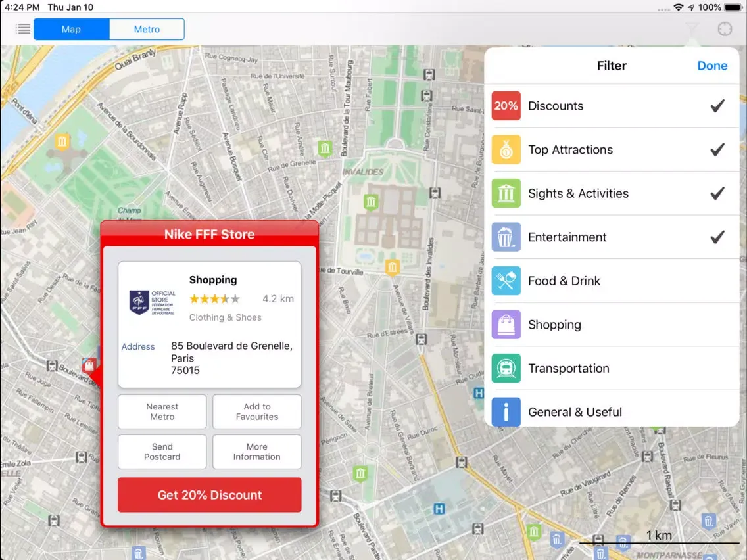Tap the Nearest Metro button
Viewport: 747px width, 560px height.
click(162, 411)
